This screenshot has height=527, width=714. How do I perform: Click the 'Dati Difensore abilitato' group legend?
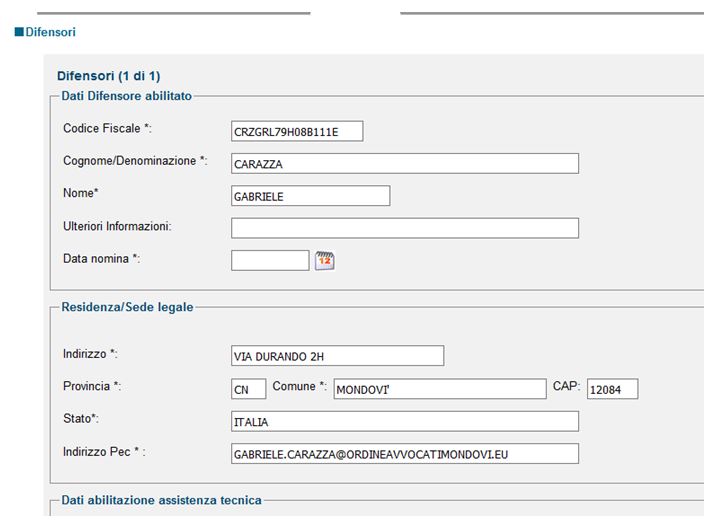coord(127,96)
